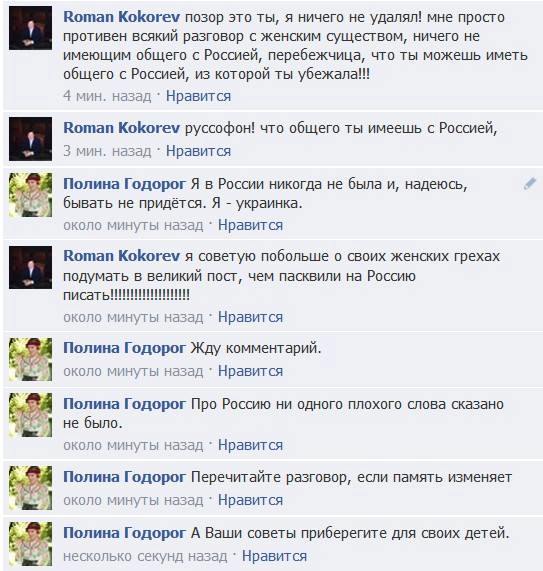The height and width of the screenshot is (571, 543).
Task: Click the 'несколько секунд назад' timestamp
Action: 145,556
